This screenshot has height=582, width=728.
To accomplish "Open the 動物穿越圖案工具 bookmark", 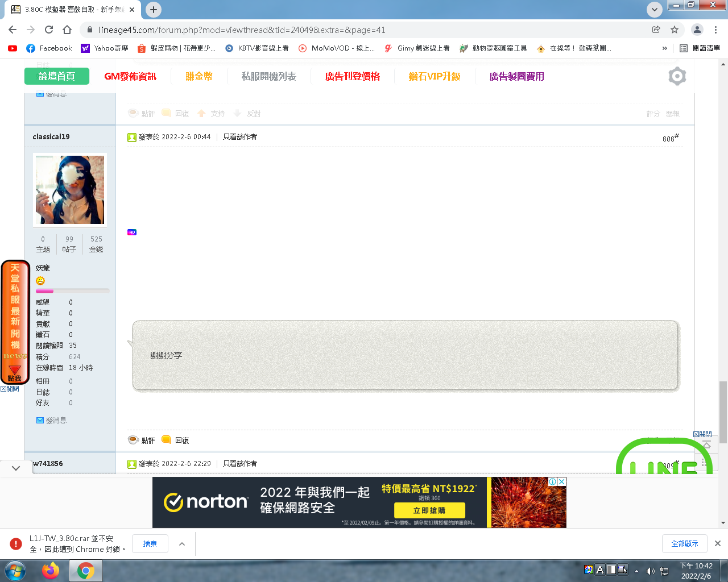I will tap(493, 48).
